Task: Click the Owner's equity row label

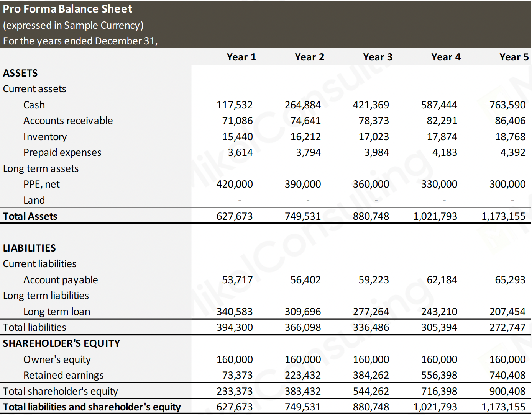Action: tap(57, 359)
